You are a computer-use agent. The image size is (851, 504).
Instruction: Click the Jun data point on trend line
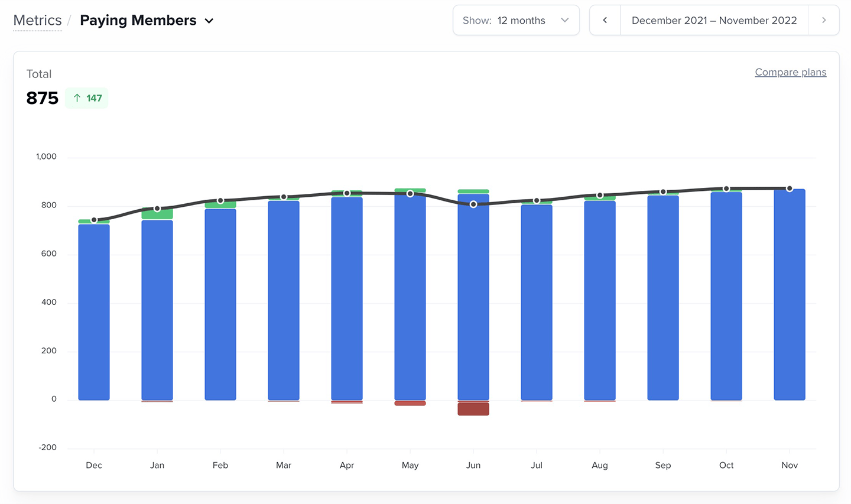(473, 203)
